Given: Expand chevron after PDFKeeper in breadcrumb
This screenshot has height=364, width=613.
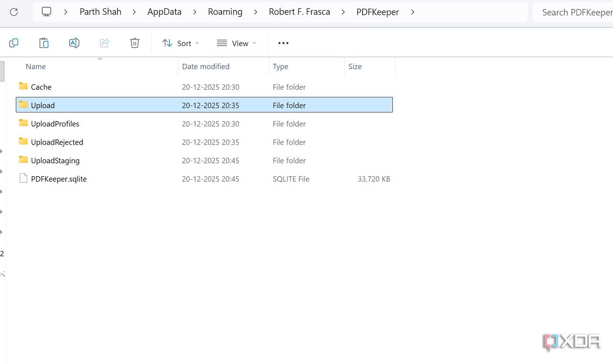Looking at the screenshot, I should pyautogui.click(x=413, y=12).
